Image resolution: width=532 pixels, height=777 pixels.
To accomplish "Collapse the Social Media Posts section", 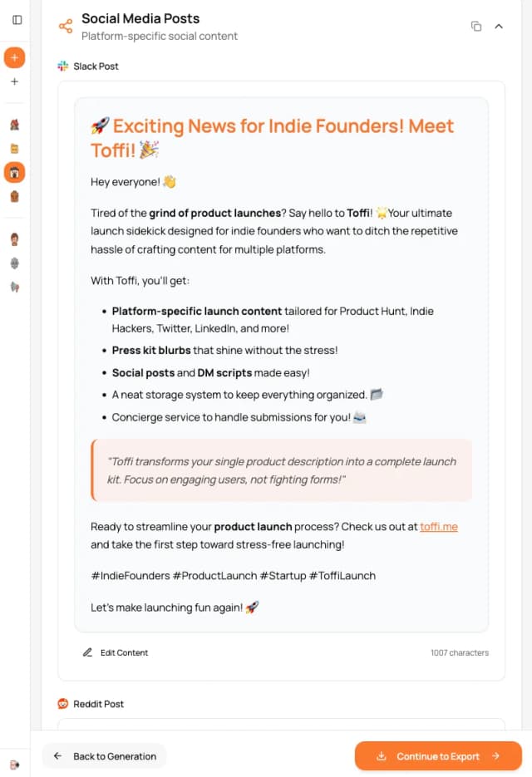I will coord(499,27).
